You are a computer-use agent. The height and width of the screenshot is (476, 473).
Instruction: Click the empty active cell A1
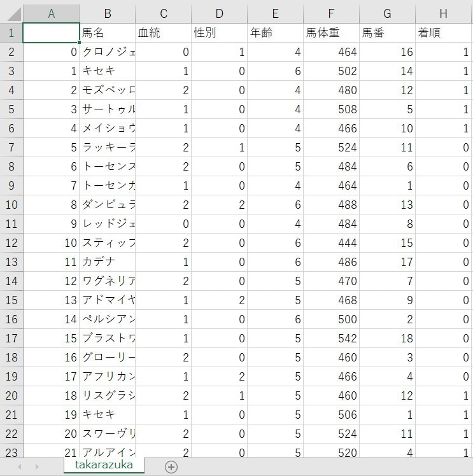pos(52,33)
